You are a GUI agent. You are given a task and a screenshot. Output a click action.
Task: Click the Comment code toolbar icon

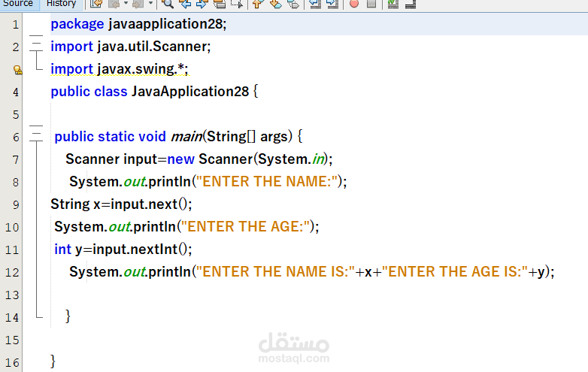[x=393, y=4]
